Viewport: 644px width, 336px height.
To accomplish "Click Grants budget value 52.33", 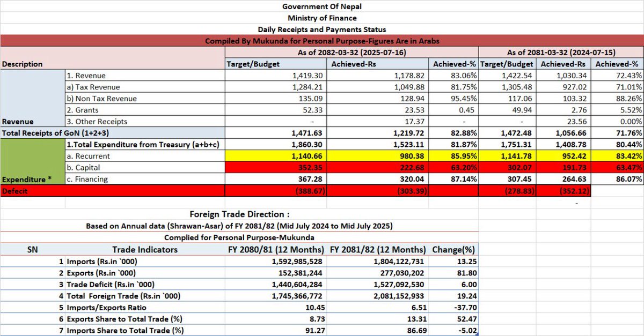I will pos(313,110).
